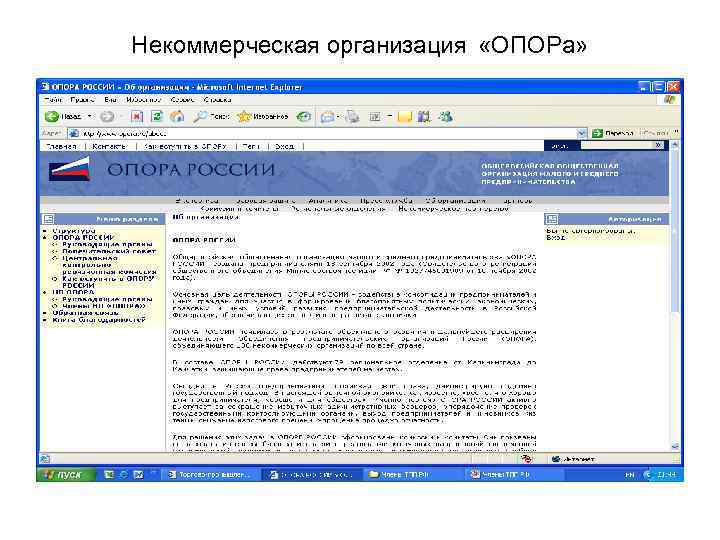Select ОПОРА РОССИИ item in section menu
Image resolution: width=720 pixels, height=540 pixels.
click(x=83, y=237)
